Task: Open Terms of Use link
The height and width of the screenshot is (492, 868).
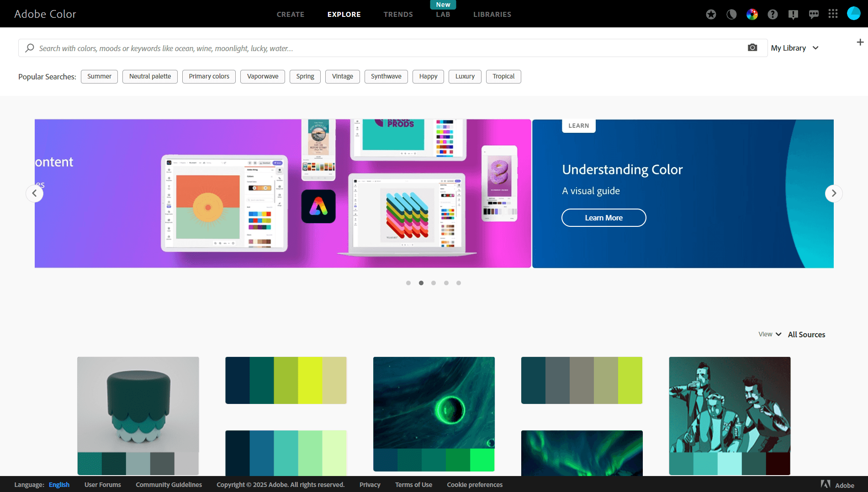Action: point(413,485)
